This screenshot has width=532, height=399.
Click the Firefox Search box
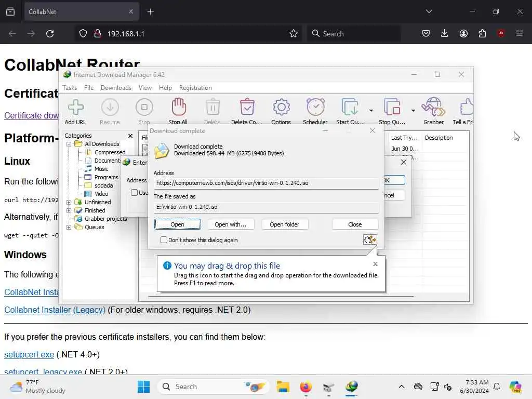pyautogui.click(x=354, y=34)
